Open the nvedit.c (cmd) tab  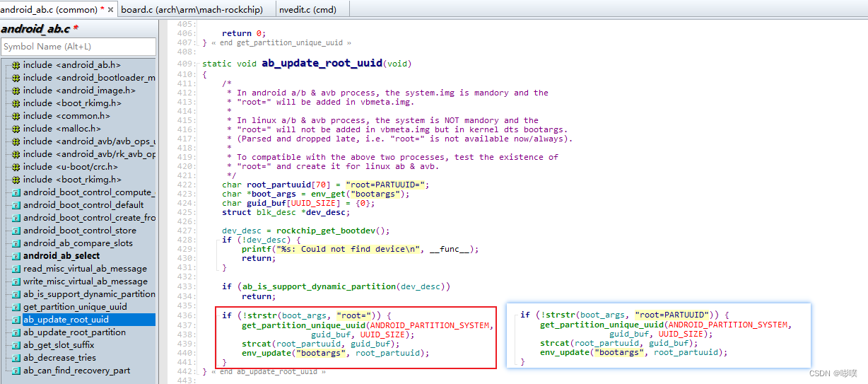pyautogui.click(x=309, y=9)
